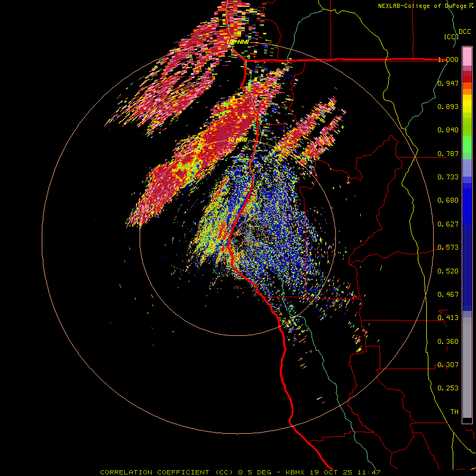Click the 0.947 legend value
This screenshot has height=476, width=476.
tap(448, 83)
